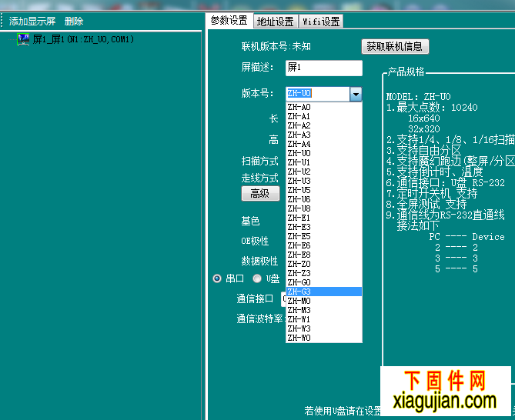Screen dimensions: 515x420
Task: Select the U盘 radio button
Action: coord(257,279)
